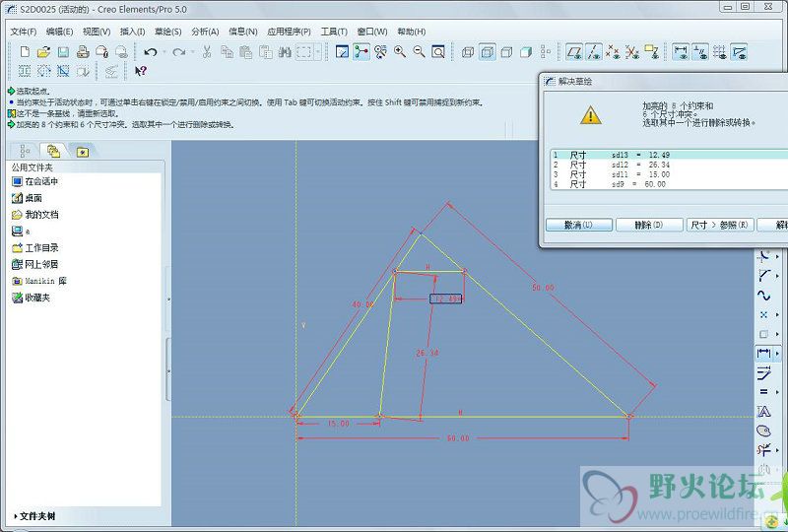Save the sketch with the floppy disk icon

pos(63,52)
